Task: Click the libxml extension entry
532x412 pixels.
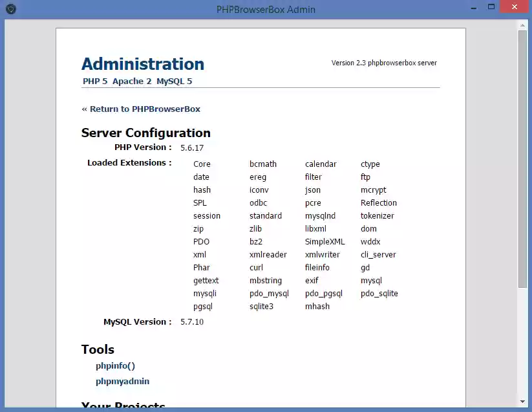Action: tap(315, 229)
